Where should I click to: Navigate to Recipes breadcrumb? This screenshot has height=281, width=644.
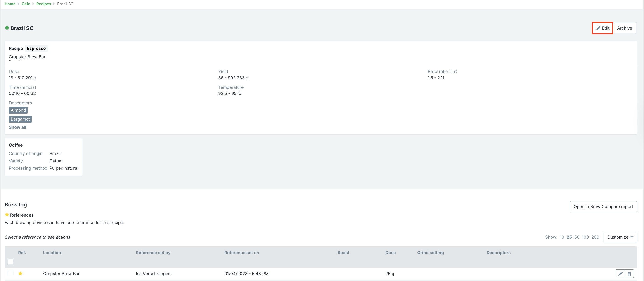pos(43,4)
